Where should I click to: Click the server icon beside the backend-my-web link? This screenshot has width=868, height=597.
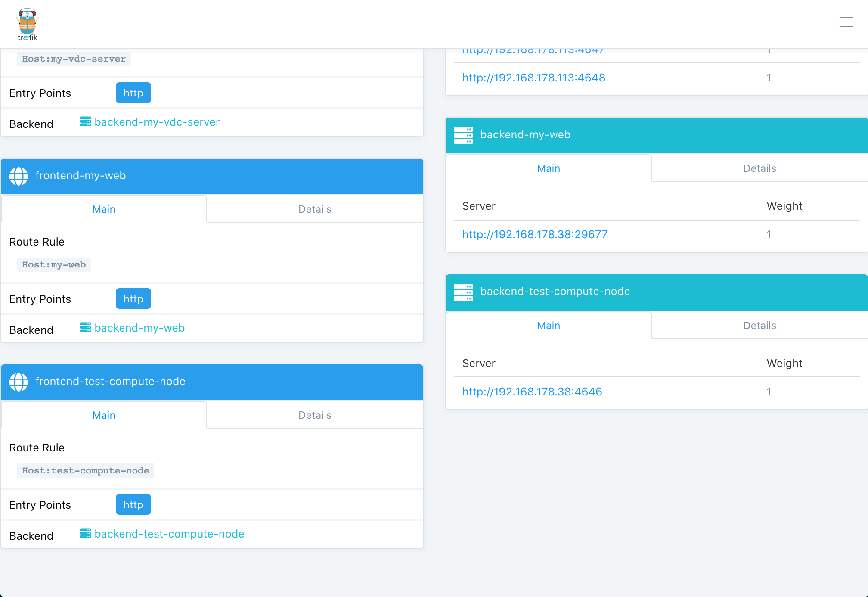click(85, 327)
